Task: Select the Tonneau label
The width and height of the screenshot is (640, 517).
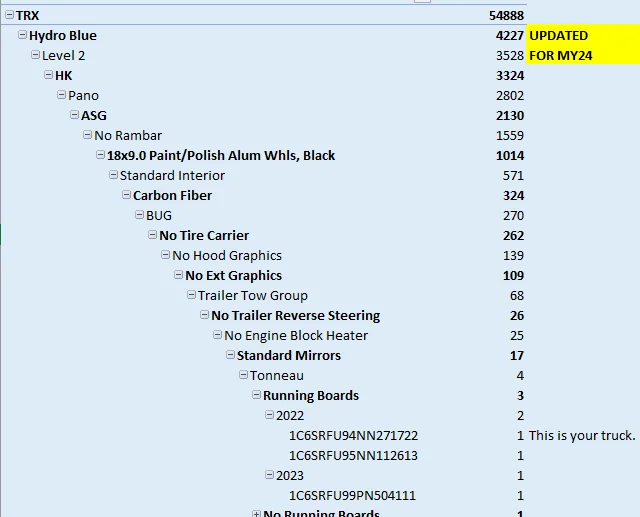Action: pyautogui.click(x=277, y=375)
